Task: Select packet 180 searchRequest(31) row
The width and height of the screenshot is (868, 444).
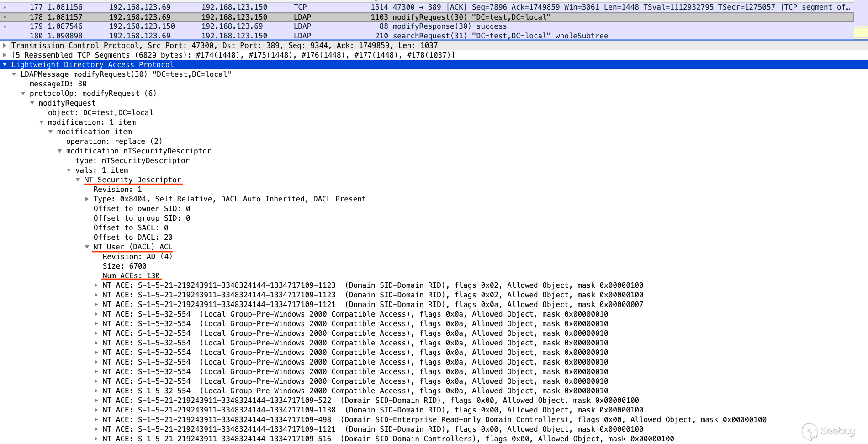Action: pos(427,36)
